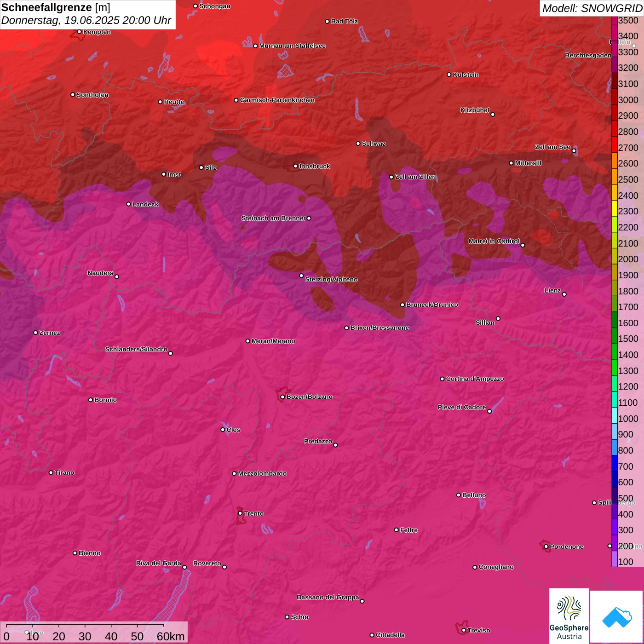644x644 pixels.
Task: Click the 'Pieve di Cadore' label
Action: pyautogui.click(x=462, y=407)
